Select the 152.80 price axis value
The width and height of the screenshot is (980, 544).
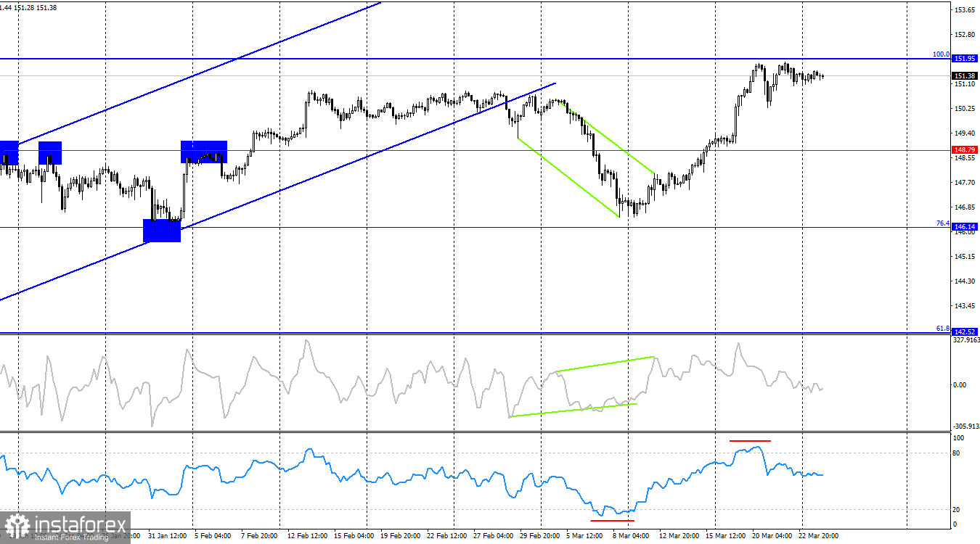click(965, 35)
